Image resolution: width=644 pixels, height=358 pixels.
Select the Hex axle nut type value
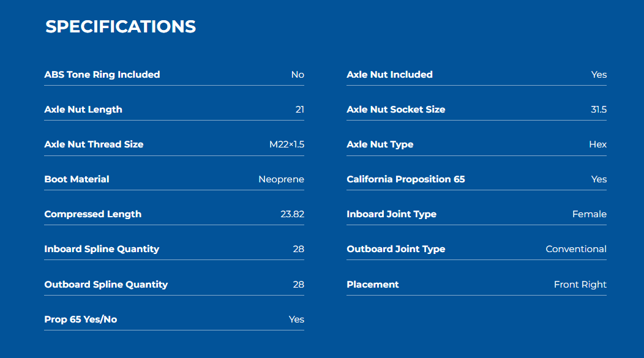tap(597, 144)
